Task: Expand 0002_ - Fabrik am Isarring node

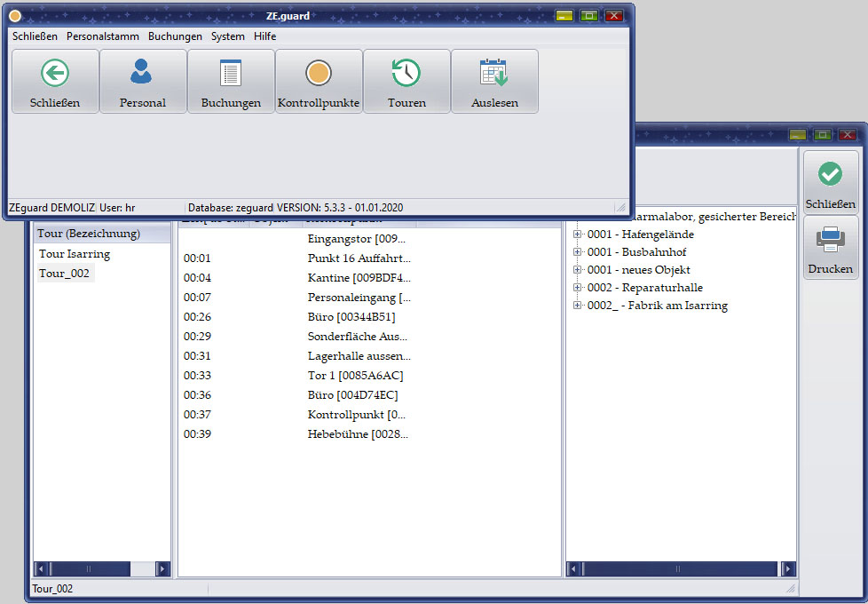Action: (x=578, y=306)
